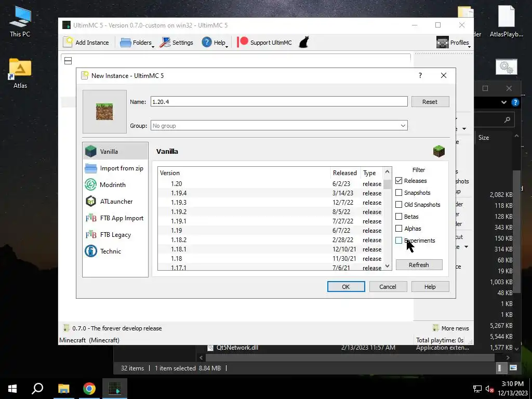The height and width of the screenshot is (399, 532).
Task: Uncheck the Releases filter checkbox
Action: click(398, 180)
